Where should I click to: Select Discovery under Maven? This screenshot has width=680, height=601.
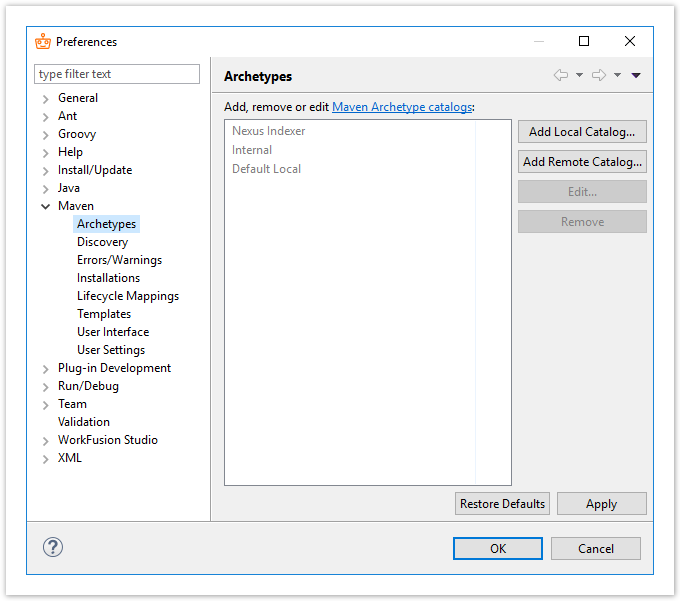(102, 242)
